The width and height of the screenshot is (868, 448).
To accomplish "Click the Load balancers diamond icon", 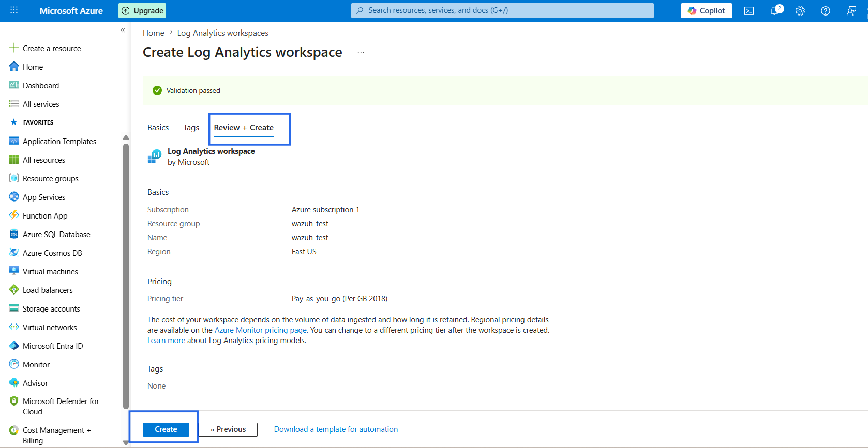I will coord(14,290).
